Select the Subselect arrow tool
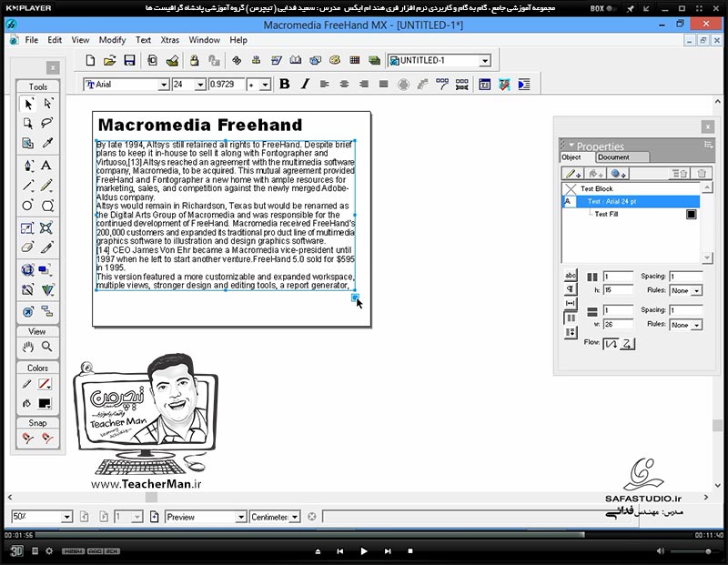Viewport: 728px width, 565px height. coord(48,104)
